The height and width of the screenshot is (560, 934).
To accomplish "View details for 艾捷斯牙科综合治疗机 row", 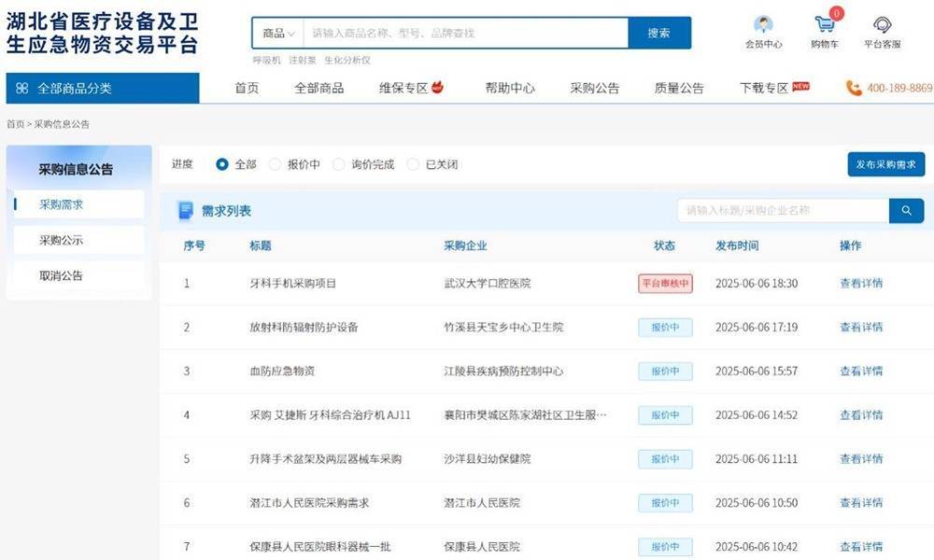I will (861, 415).
